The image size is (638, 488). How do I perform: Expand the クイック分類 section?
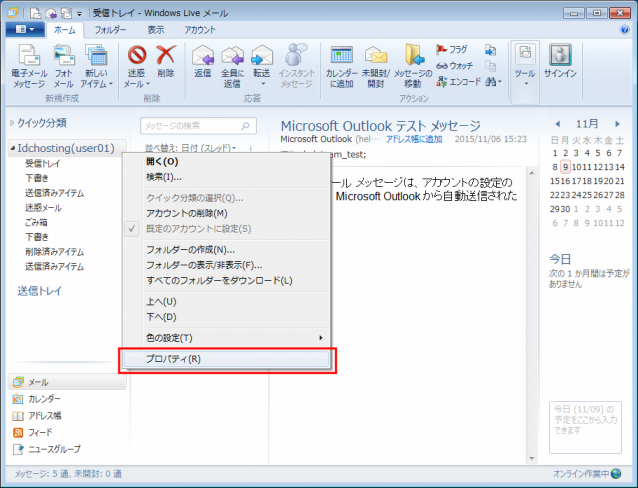(x=12, y=123)
